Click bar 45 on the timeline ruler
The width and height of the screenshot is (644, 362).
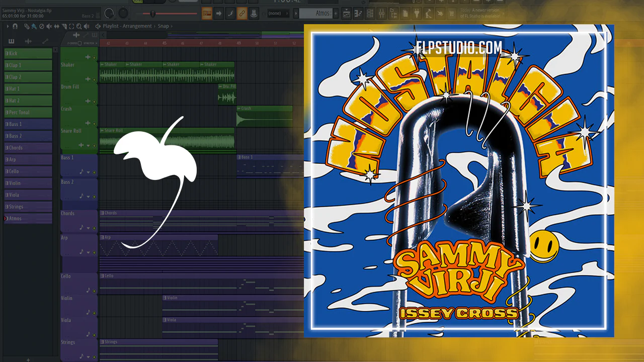tap(164, 43)
